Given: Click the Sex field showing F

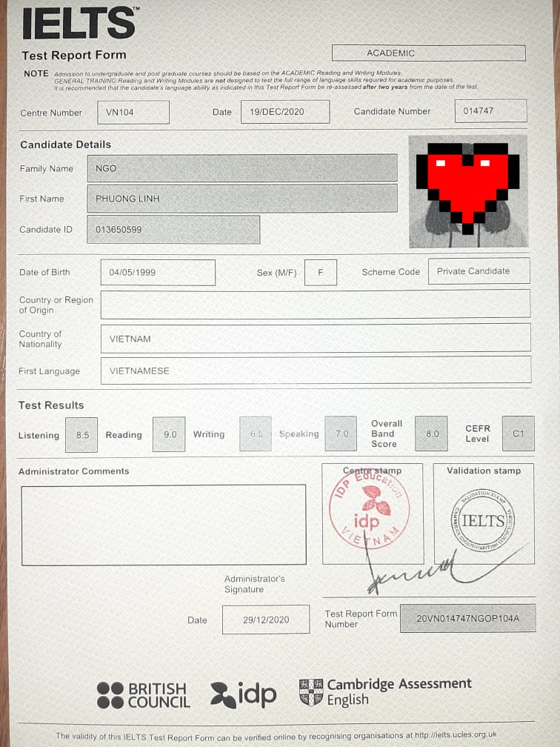Looking at the screenshot, I should [321, 273].
